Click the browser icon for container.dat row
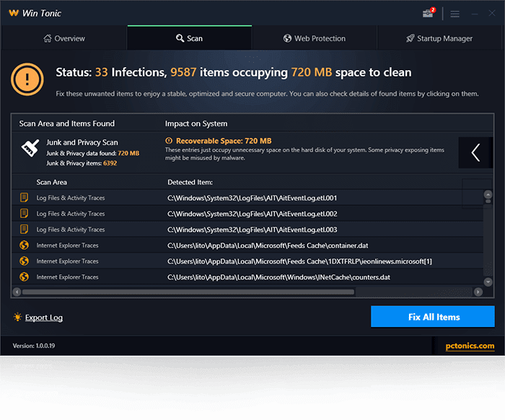The width and height of the screenshot is (505, 420). (24, 245)
